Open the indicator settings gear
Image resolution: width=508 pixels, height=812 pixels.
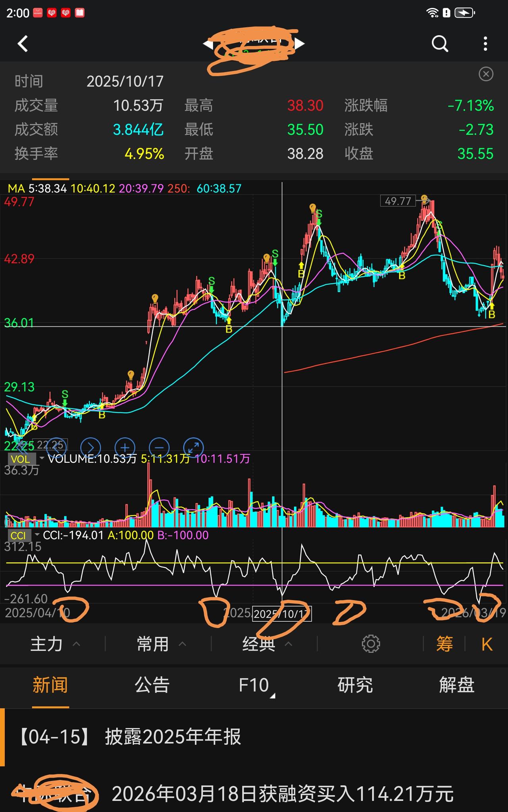click(371, 644)
